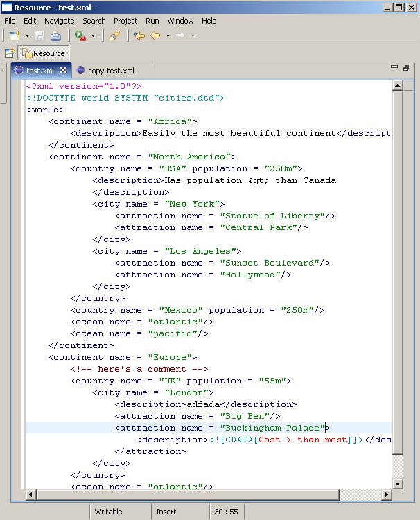Open the Back history dropdown arrow

pos(166,35)
